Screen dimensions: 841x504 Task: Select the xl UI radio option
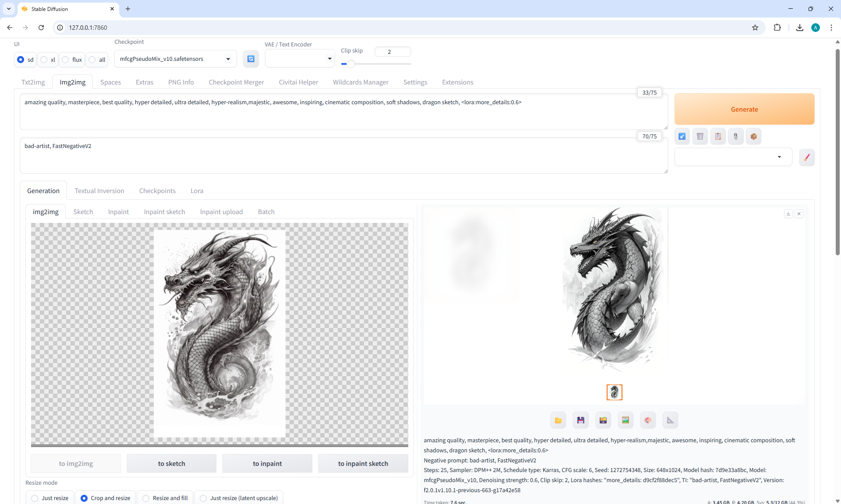44,60
